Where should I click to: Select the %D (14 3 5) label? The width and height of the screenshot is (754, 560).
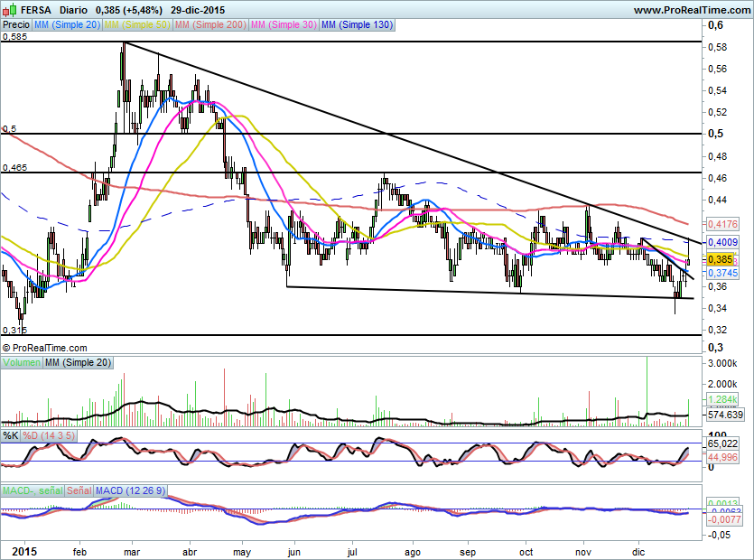(49, 435)
